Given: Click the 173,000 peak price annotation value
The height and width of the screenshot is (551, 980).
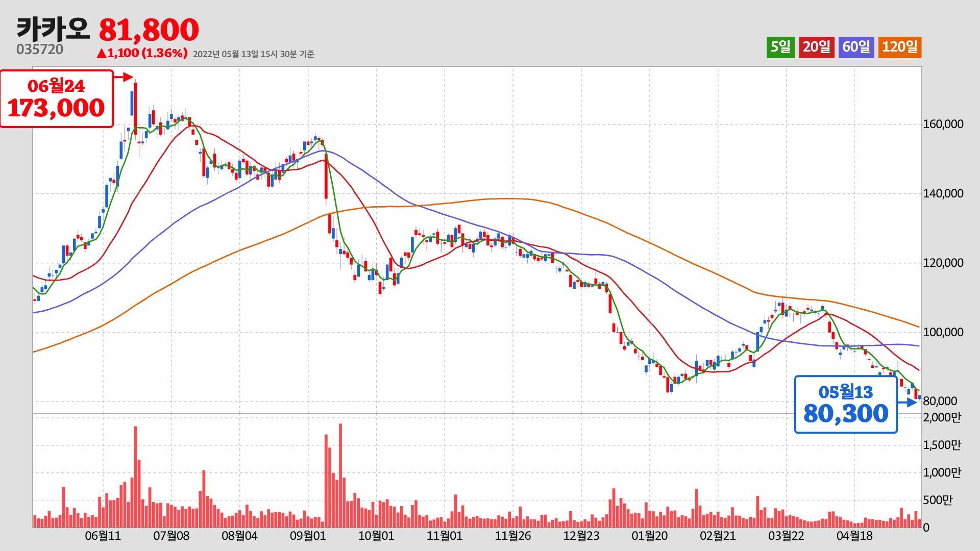Looking at the screenshot, I should click(56, 108).
